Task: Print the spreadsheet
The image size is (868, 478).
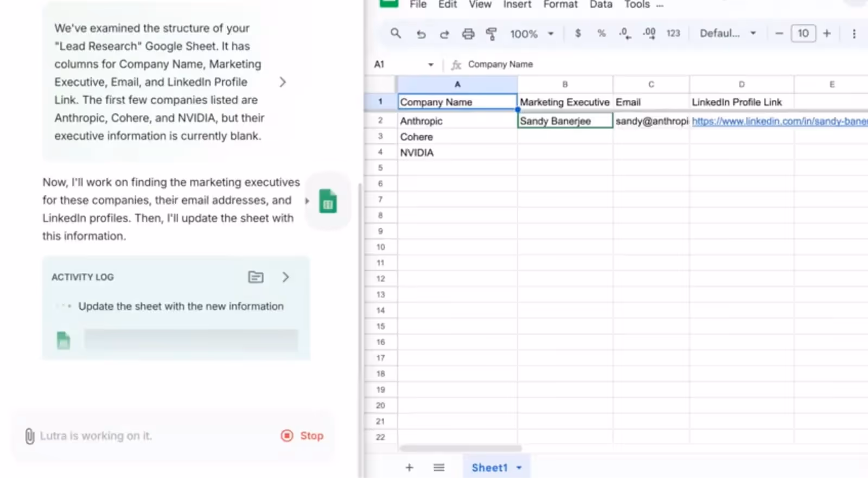Action: tap(468, 34)
